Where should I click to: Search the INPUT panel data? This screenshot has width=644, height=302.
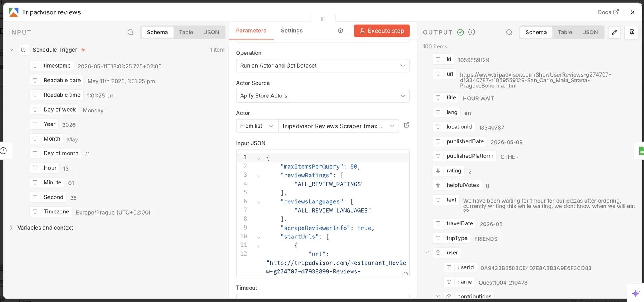coord(130,32)
